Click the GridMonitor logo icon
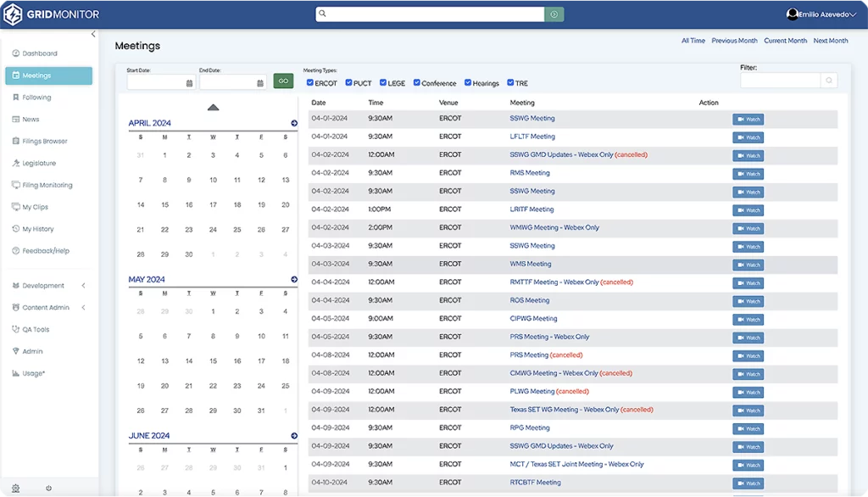The image size is (868, 497). pyautogui.click(x=13, y=14)
